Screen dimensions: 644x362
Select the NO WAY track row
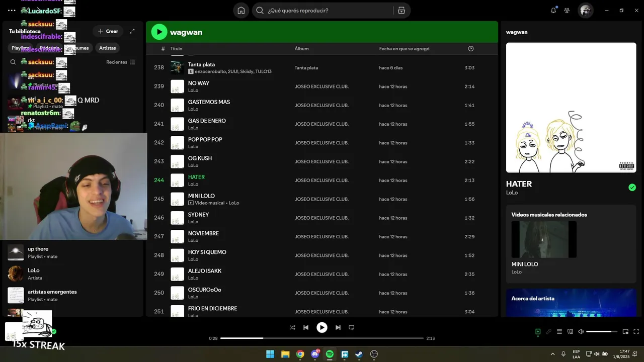point(321,86)
